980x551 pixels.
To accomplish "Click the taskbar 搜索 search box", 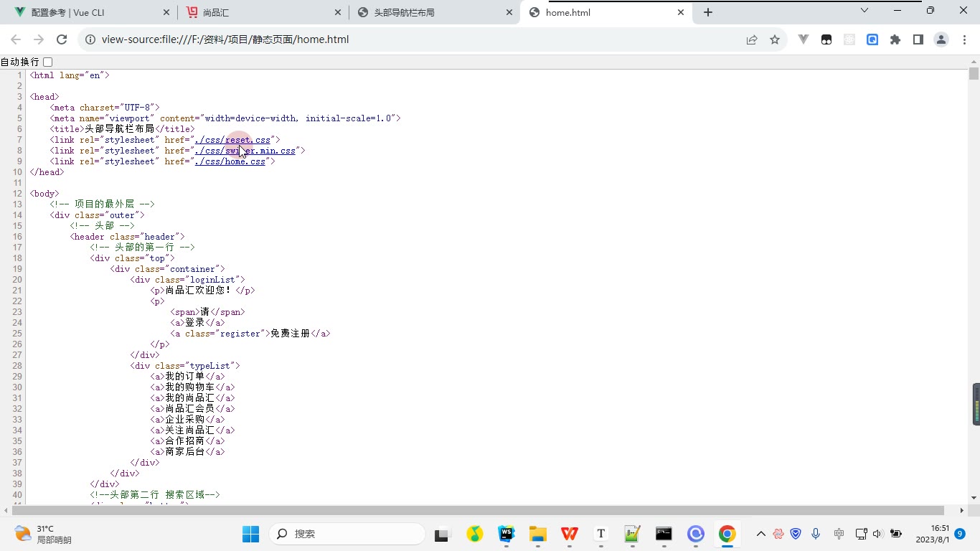I will click(x=347, y=534).
